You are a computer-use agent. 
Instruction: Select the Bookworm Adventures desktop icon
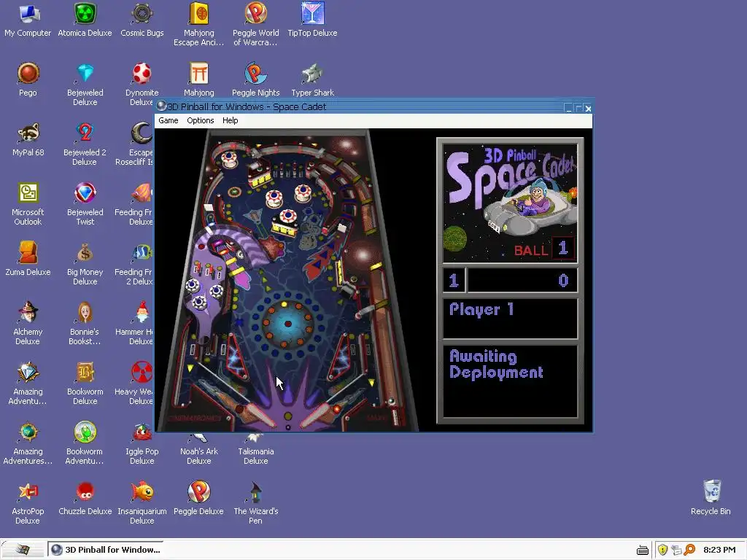click(85, 443)
